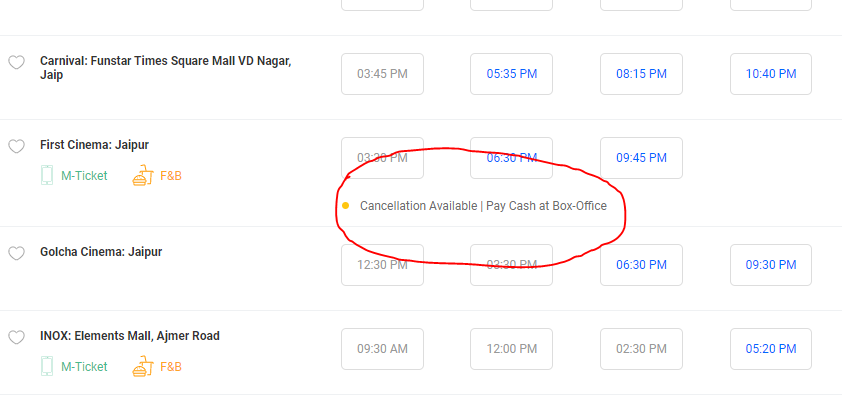Favorite Carnival Funstar cinema with heart icon
This screenshot has width=842, height=403.
click(16, 62)
